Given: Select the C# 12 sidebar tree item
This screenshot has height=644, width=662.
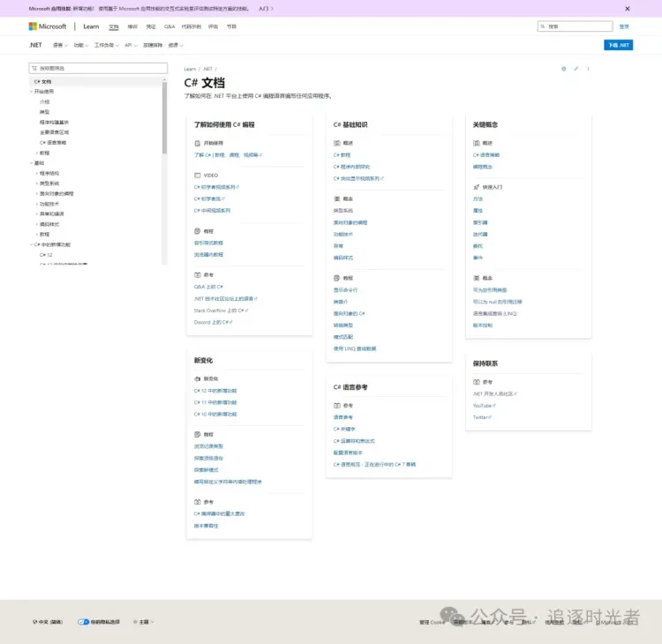Looking at the screenshot, I should (46, 255).
